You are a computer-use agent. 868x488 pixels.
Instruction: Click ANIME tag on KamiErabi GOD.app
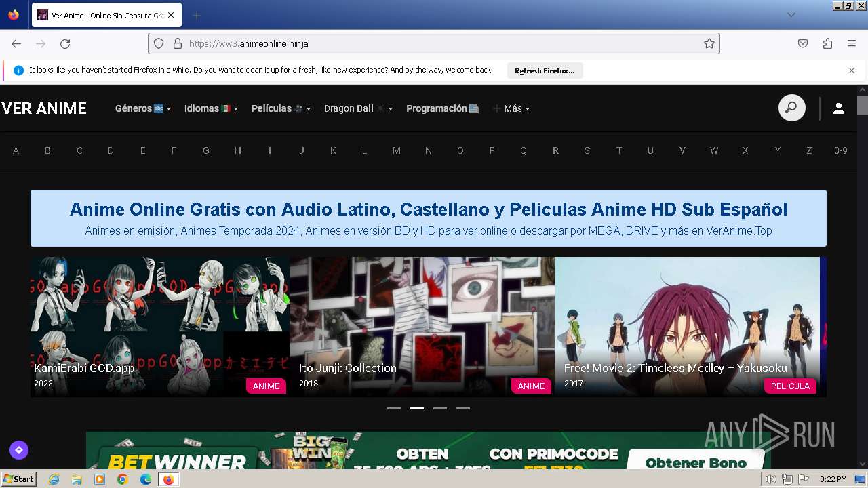click(x=266, y=386)
